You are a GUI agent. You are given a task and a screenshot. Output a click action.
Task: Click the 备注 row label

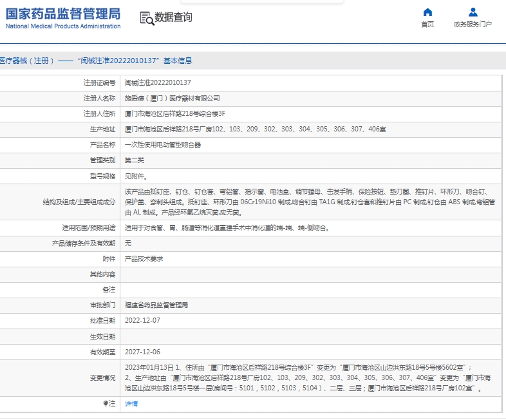point(109,290)
